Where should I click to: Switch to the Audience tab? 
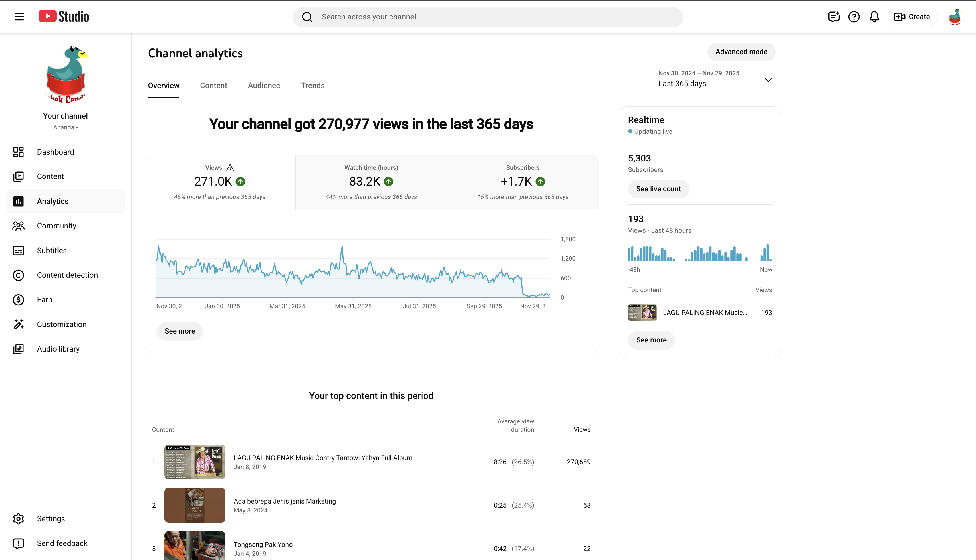coord(264,85)
